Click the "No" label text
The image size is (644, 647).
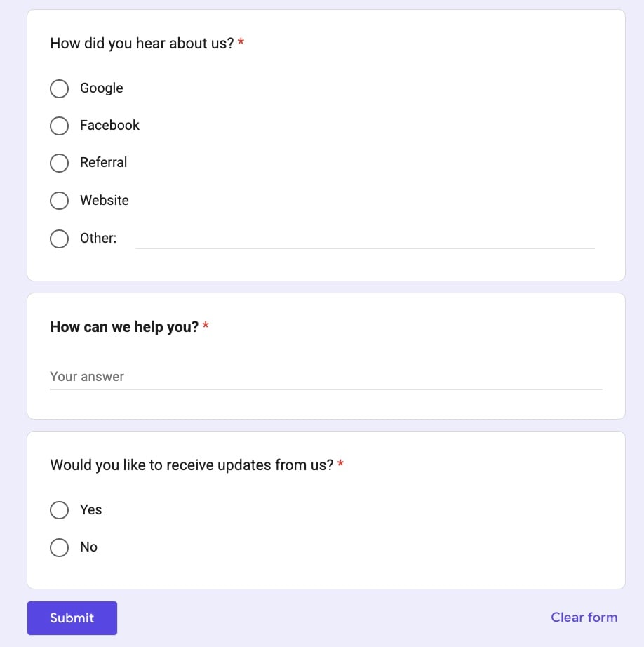pyautogui.click(x=88, y=547)
